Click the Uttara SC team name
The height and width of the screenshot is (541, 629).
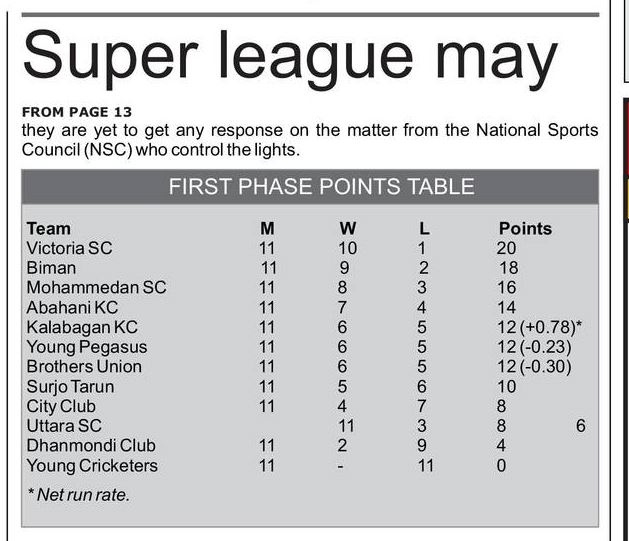pyautogui.click(x=64, y=426)
